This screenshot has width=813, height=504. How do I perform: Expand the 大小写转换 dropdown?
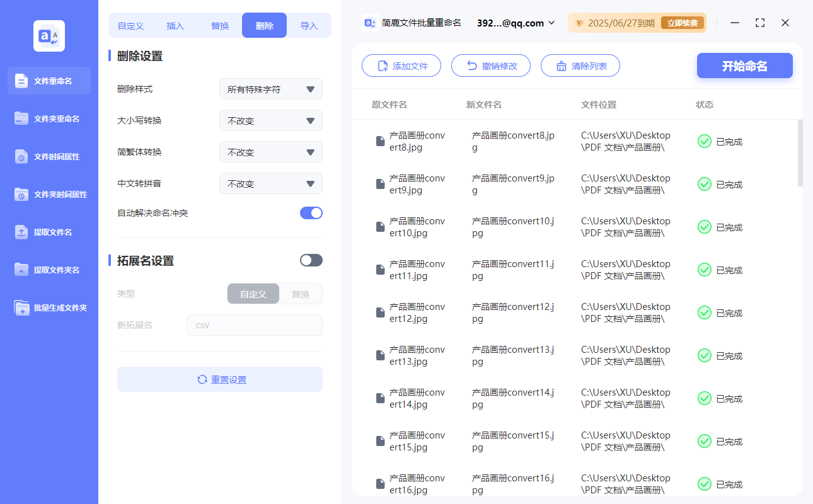tap(270, 120)
